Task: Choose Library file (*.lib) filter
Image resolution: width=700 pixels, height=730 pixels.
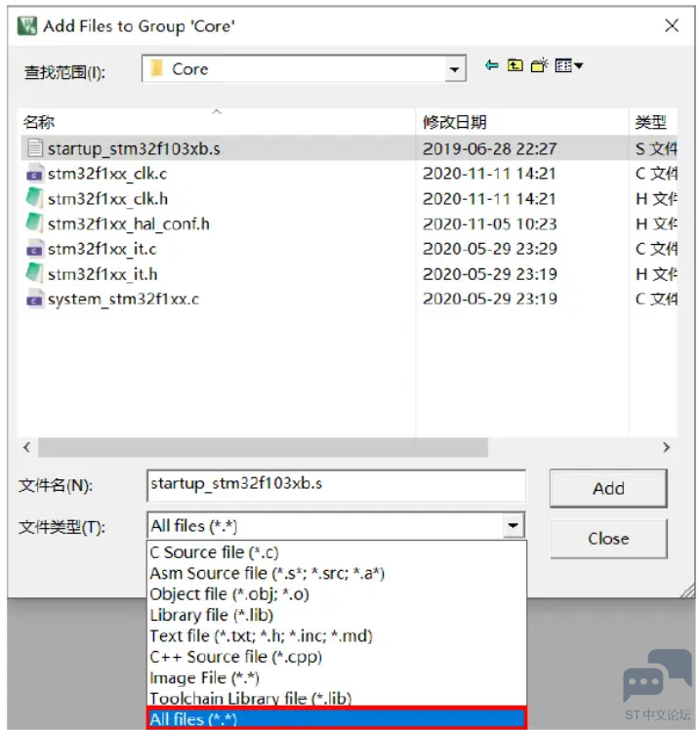Action: [337, 616]
